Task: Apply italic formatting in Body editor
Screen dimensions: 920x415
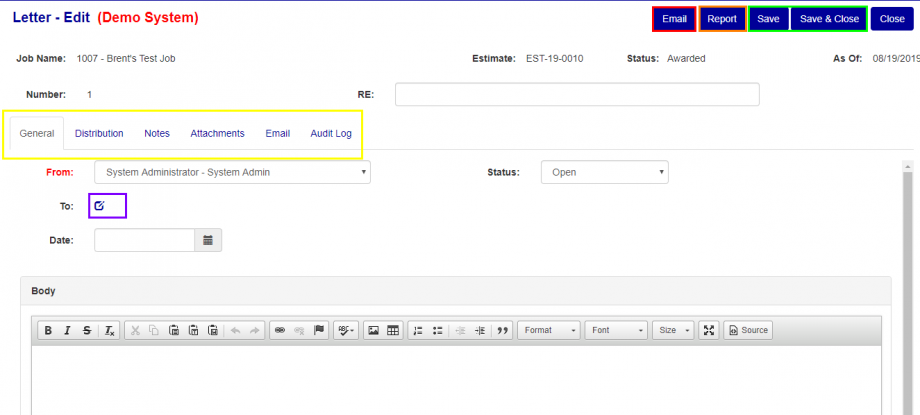Action: tap(67, 330)
